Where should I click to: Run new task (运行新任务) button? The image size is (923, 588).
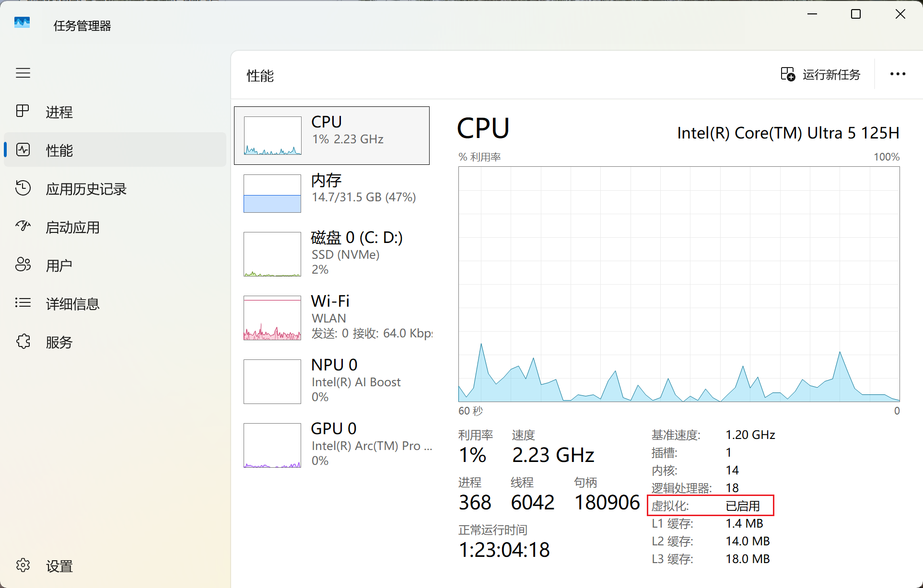click(x=821, y=75)
